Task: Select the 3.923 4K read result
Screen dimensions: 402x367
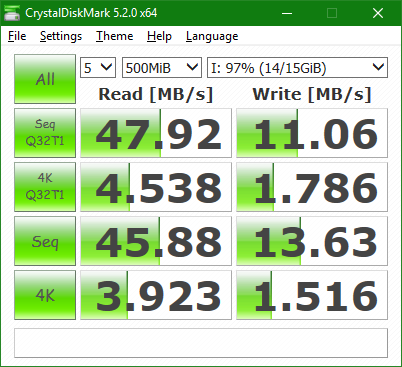Action: (x=156, y=295)
